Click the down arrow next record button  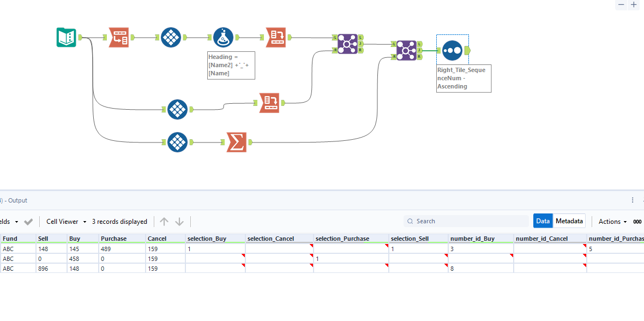coord(179,222)
